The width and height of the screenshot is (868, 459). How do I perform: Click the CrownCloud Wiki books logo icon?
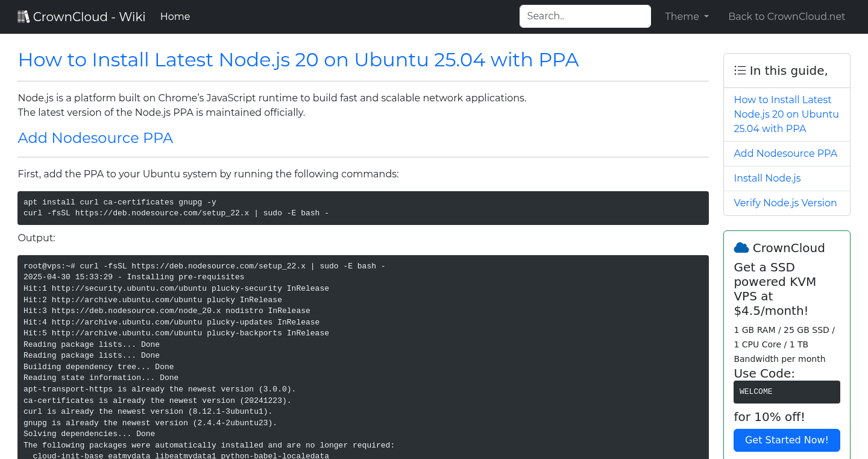(24, 17)
